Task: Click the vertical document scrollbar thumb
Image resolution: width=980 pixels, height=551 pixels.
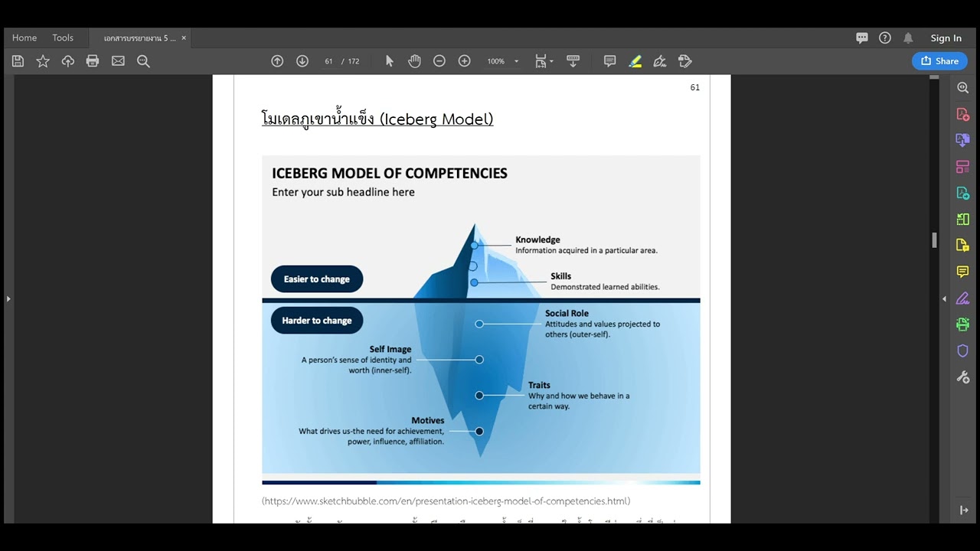Action: 934,240
